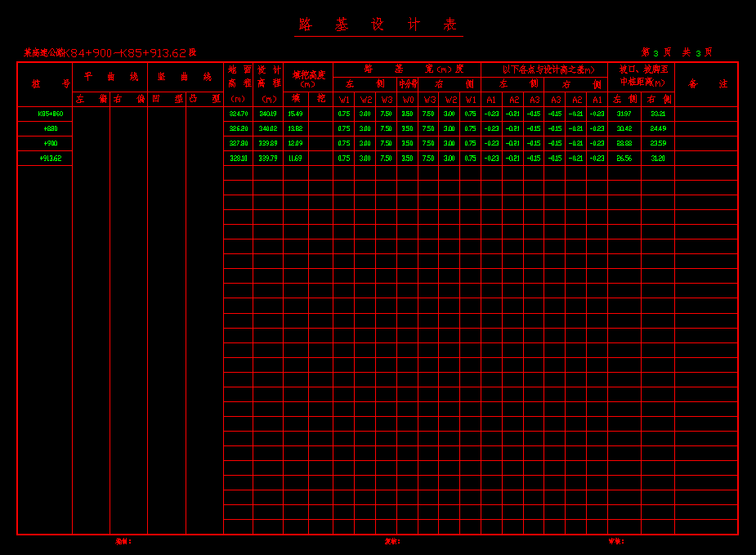Click the page number text 第3页 共3页
The image size is (756, 555).
coord(676,52)
